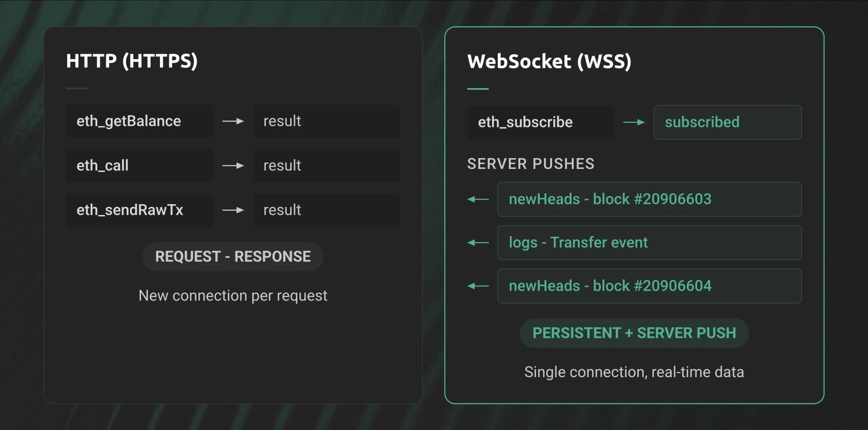Click the WebSocket (WSS) heading
Screen dimensions: 868x430
point(549,61)
